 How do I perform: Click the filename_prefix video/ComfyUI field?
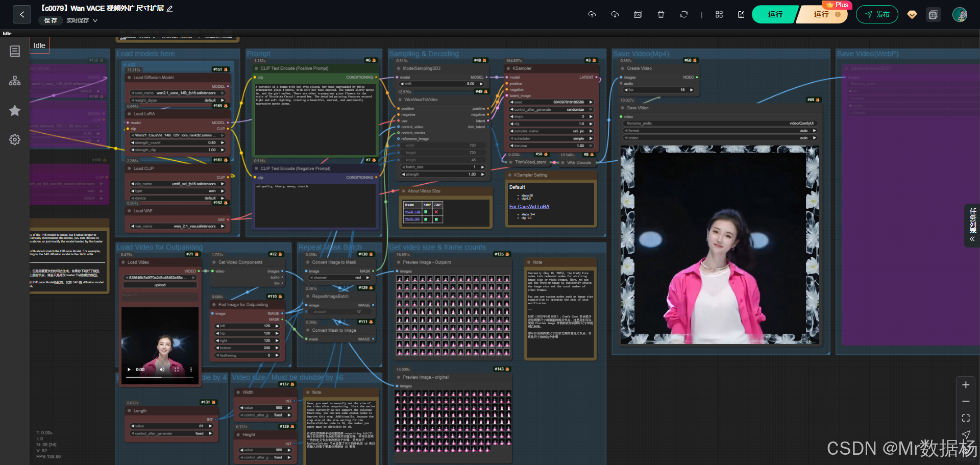[720, 124]
